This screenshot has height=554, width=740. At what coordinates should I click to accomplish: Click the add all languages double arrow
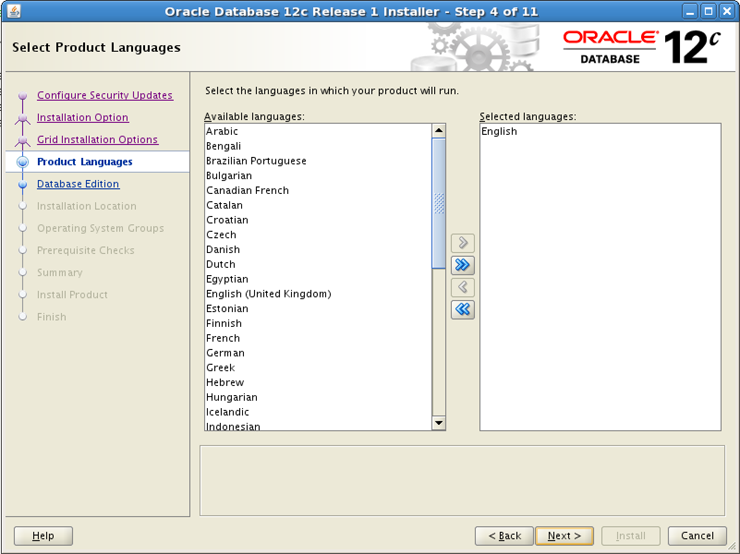[x=462, y=265]
